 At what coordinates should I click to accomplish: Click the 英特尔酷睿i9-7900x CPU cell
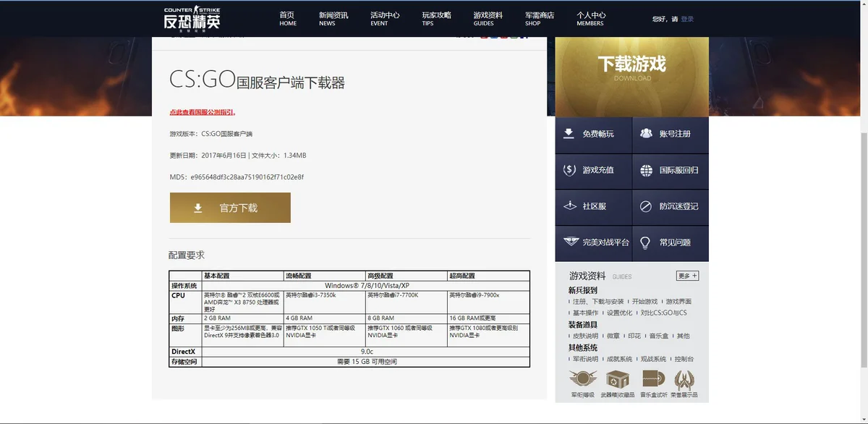click(488, 302)
